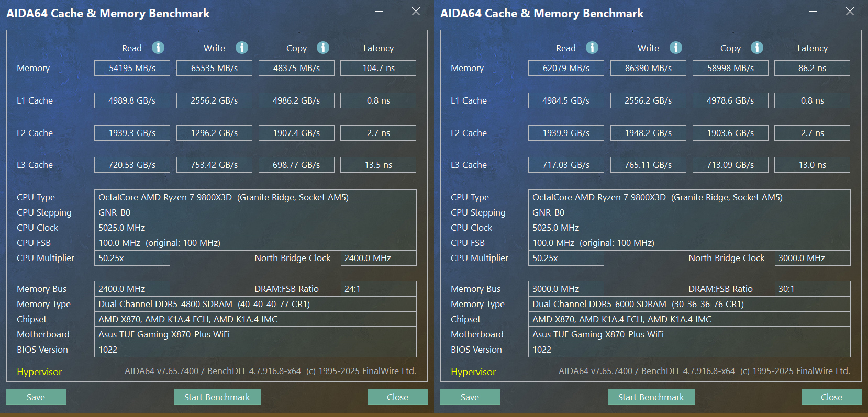Click the 104.7 ns memory latency field
Screen dimensions: 868x417
click(378, 68)
